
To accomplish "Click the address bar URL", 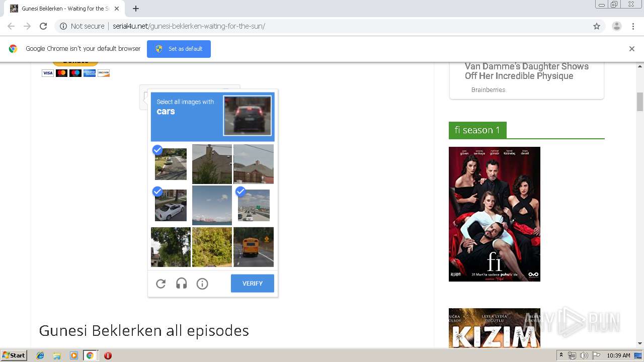I will point(189,26).
